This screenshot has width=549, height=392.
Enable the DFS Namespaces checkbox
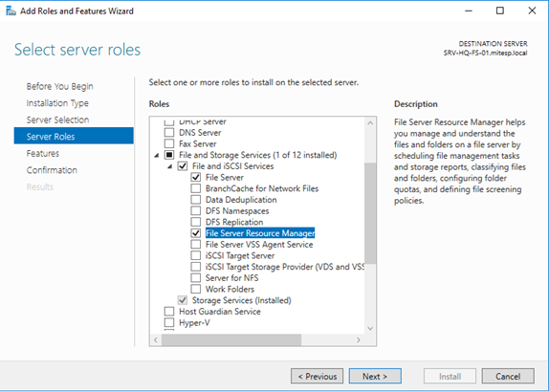click(196, 210)
